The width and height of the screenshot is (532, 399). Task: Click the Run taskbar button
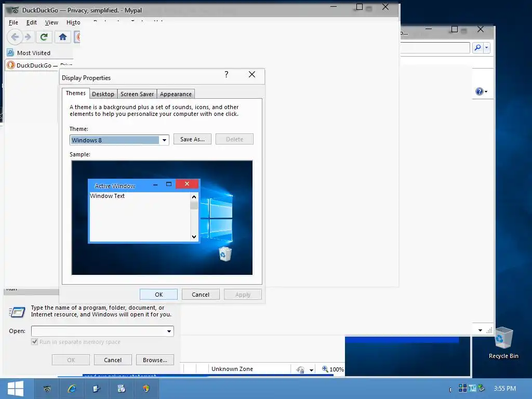tap(96, 389)
